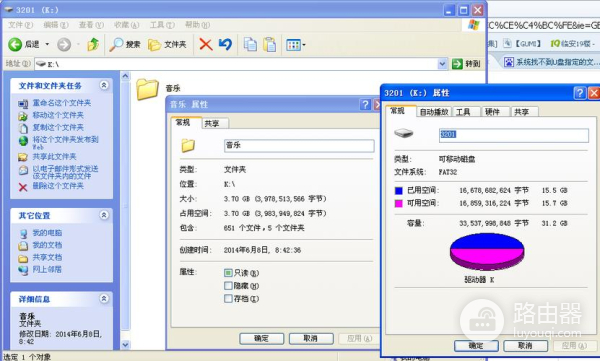The width and height of the screenshot is (600, 361).
Task: Click Cancel (取消) in drive properties dialog
Action: [x=525, y=346]
